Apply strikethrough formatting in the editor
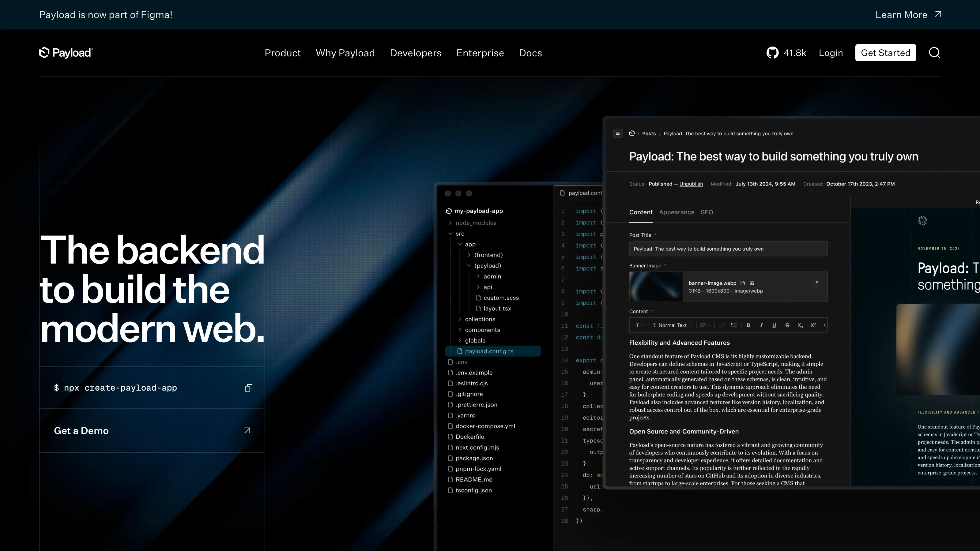This screenshot has width=980, height=551. coord(787,325)
